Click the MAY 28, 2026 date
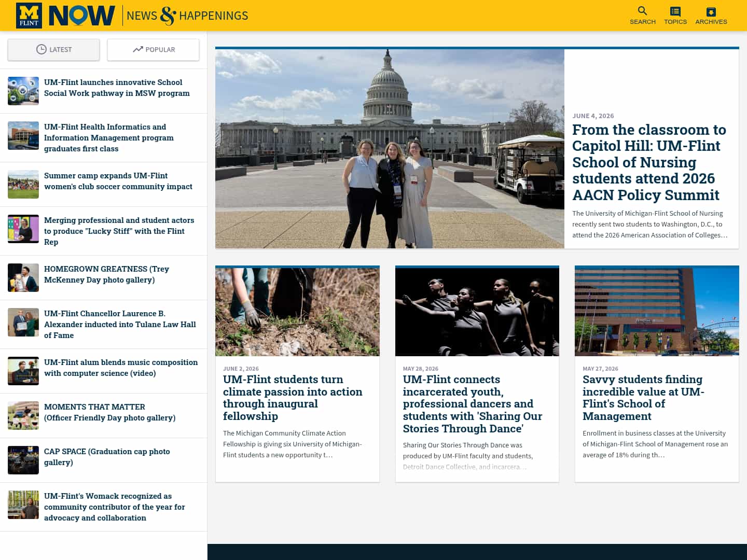The image size is (747, 560). click(421, 369)
